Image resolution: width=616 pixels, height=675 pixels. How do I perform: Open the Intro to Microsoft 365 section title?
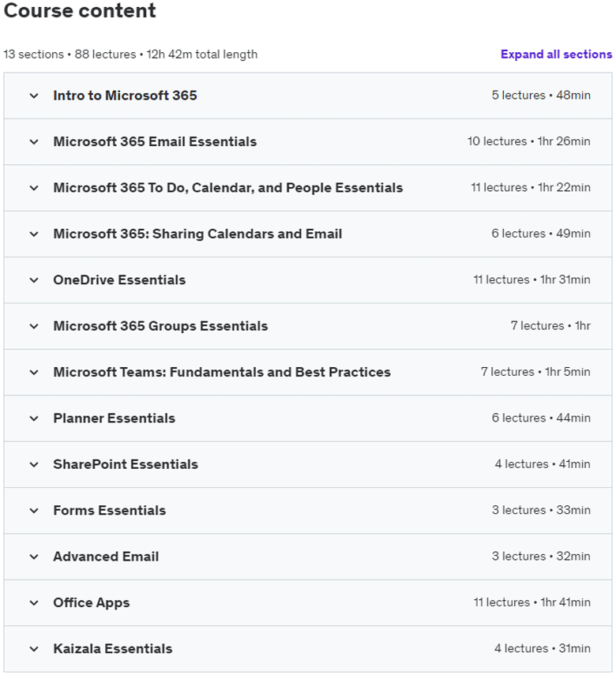(x=125, y=96)
